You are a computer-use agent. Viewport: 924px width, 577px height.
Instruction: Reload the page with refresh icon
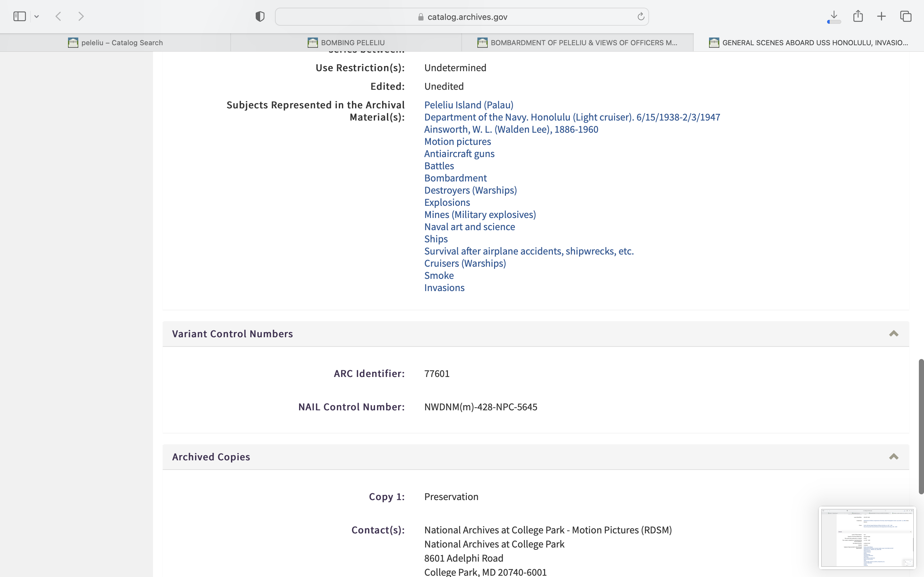(641, 16)
